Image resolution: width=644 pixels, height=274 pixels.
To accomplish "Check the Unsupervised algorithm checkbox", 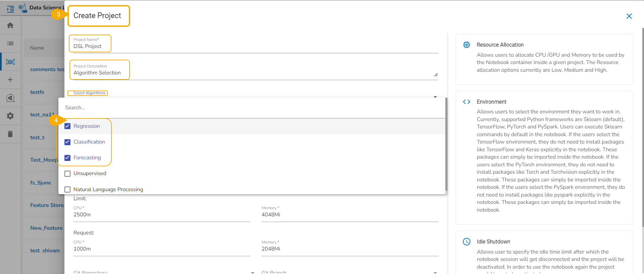I will tap(67, 173).
